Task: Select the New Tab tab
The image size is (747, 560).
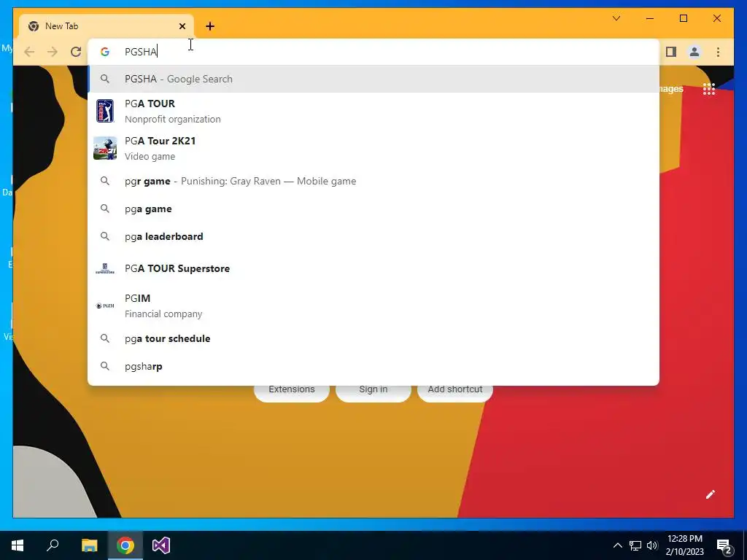Action: coord(107,26)
